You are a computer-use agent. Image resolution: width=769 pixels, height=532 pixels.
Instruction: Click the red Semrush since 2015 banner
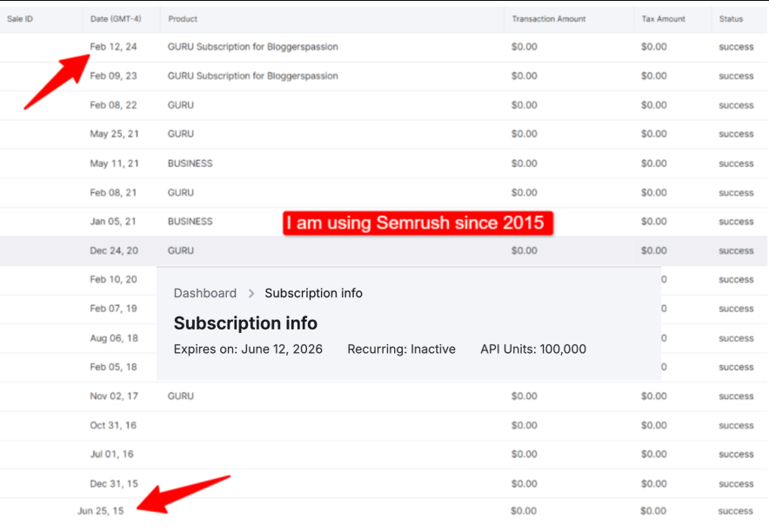point(418,223)
